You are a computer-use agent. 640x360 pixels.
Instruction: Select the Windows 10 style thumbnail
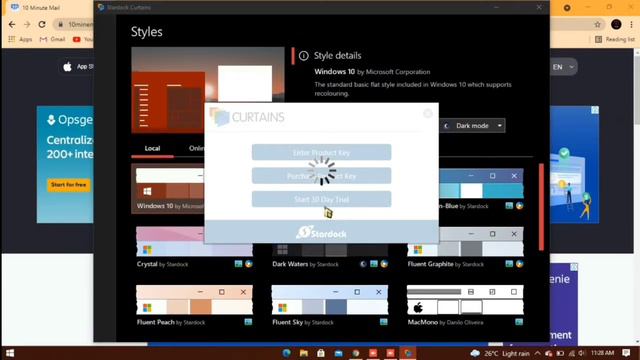point(168,189)
